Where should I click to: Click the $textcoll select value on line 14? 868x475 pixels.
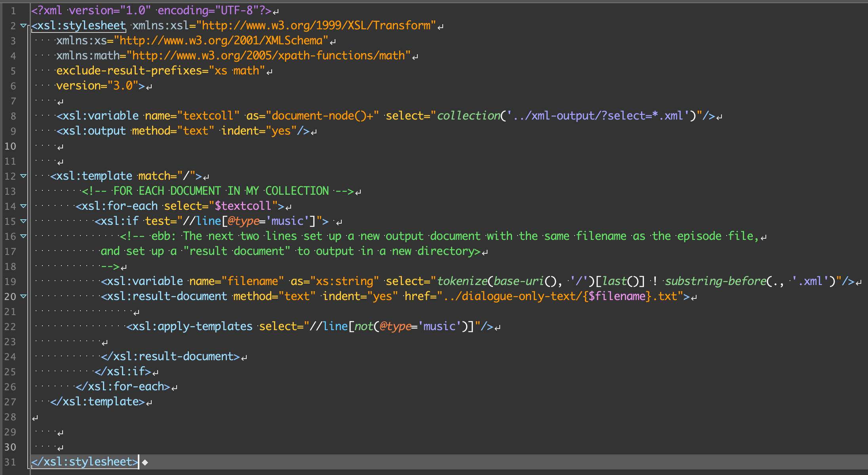coord(243,206)
